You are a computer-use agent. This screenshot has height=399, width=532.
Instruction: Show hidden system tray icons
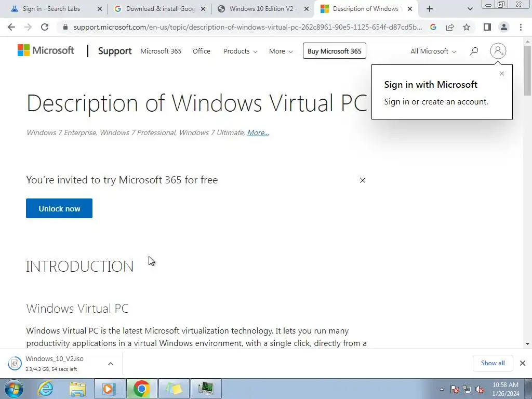(x=442, y=389)
